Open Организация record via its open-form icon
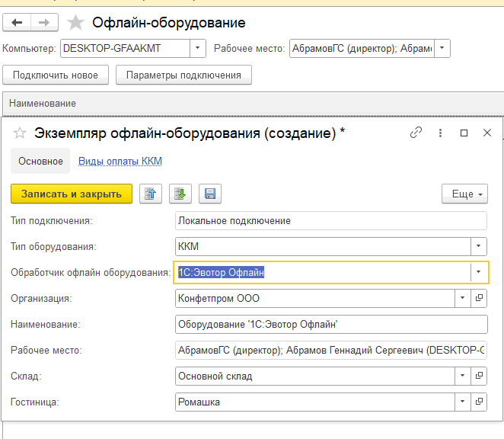 479,298
